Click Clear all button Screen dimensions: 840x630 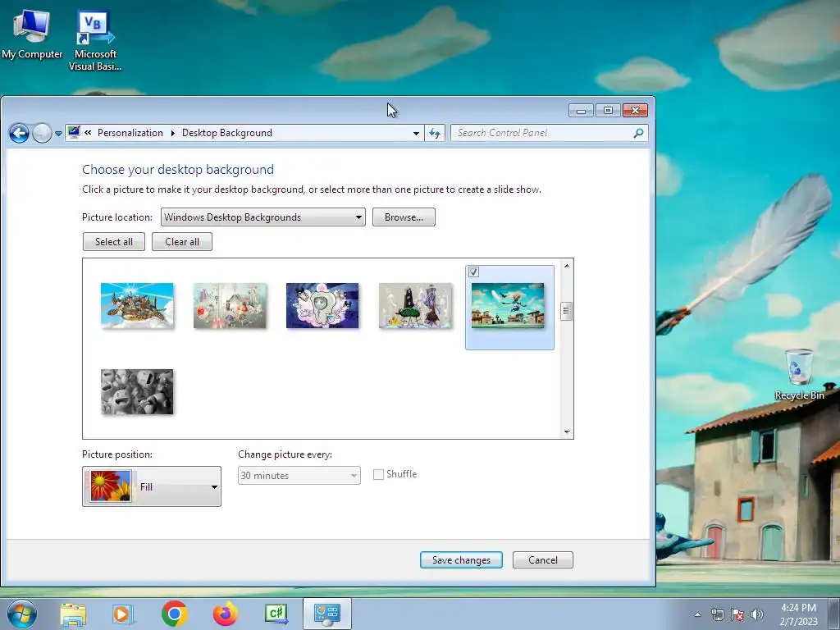pos(182,242)
